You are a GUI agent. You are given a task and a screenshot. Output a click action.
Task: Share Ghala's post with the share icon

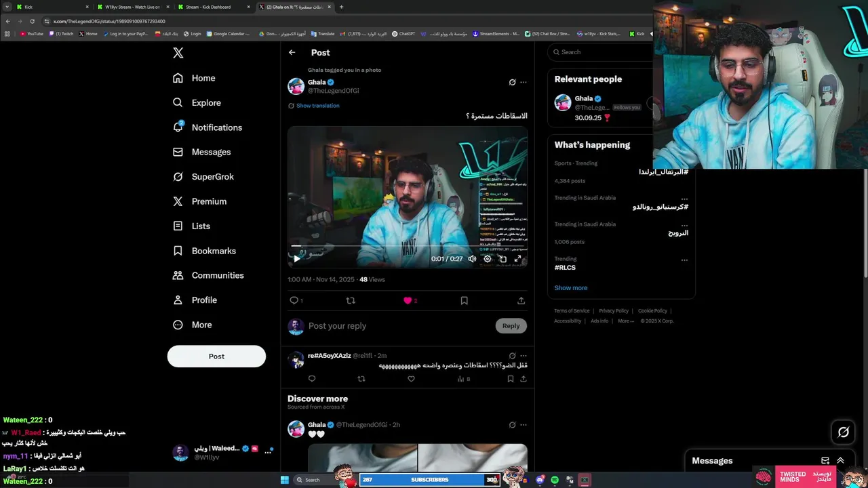coord(521,300)
